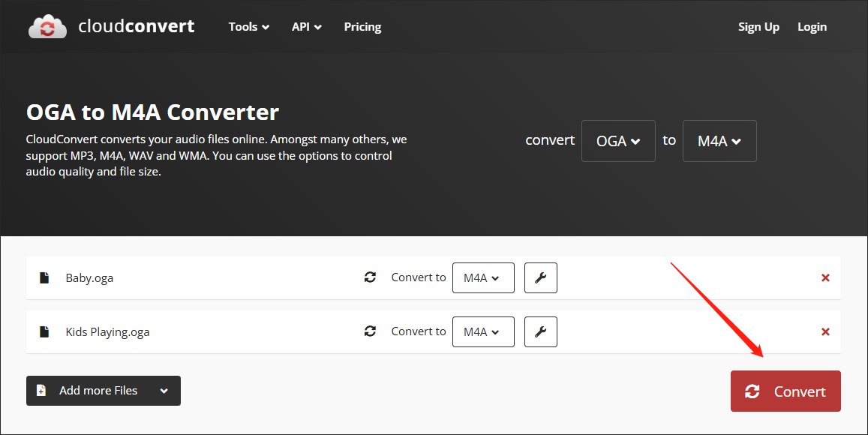Go to the Pricing page
The width and height of the screenshot is (868, 435).
point(362,26)
